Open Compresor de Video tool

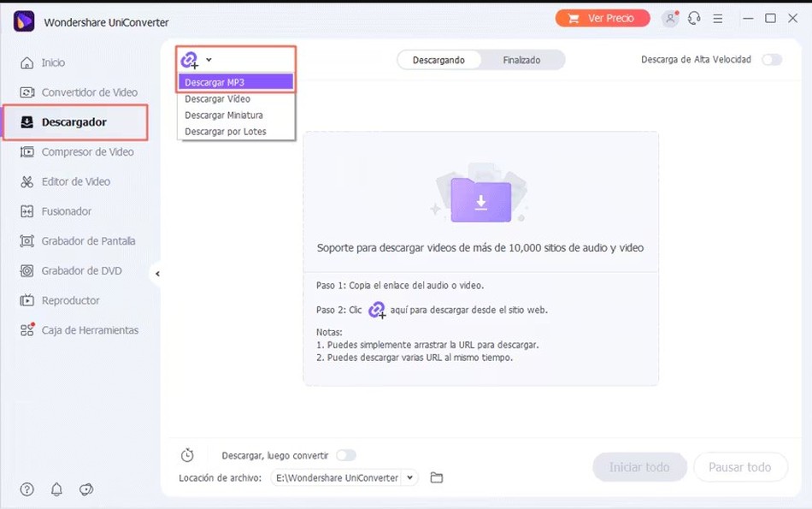click(x=77, y=152)
